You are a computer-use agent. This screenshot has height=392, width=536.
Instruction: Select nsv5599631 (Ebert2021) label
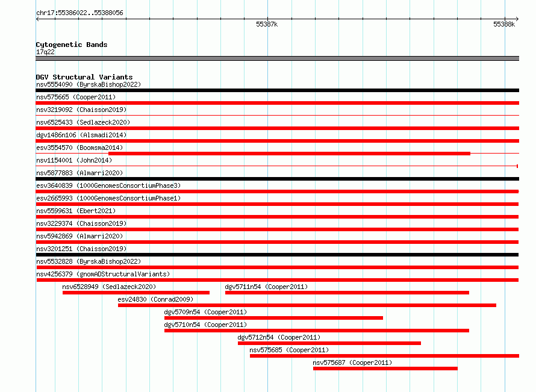(x=76, y=211)
